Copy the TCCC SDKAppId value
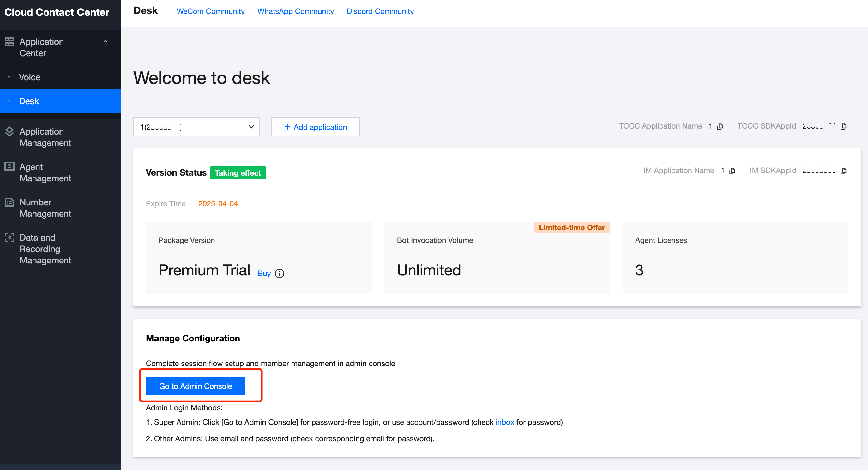868x470 pixels. 843,126
